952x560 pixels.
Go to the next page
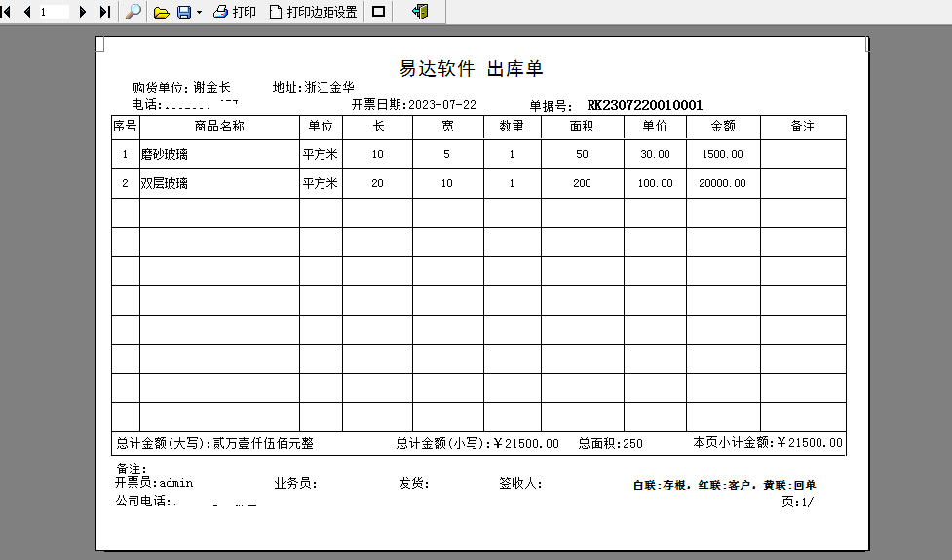[x=83, y=12]
